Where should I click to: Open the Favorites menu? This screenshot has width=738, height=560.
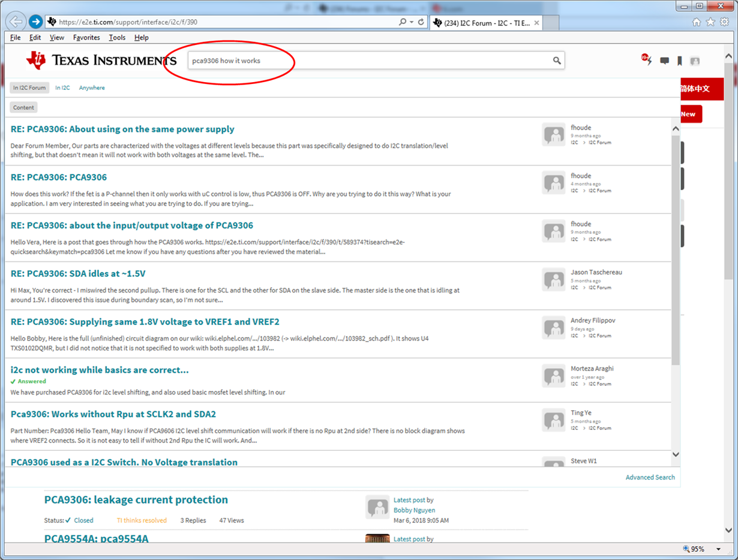[86, 37]
